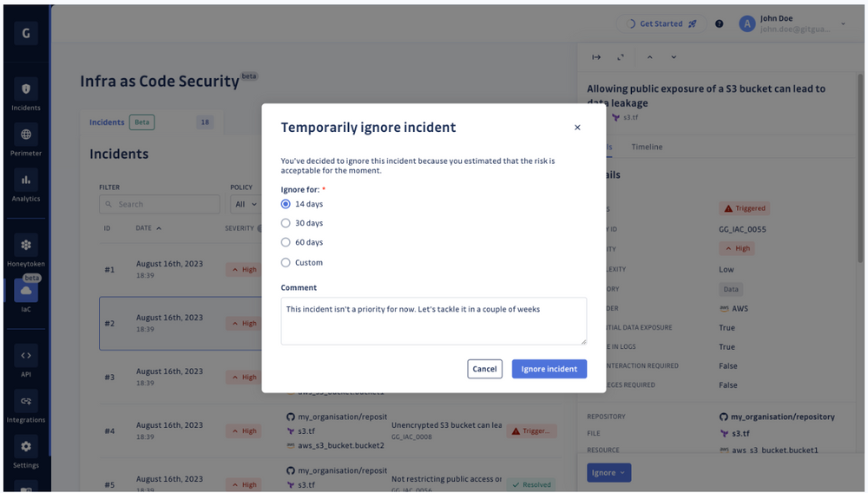The image size is (868, 493).
Task: Confirm with the Ignore incident button
Action: [x=549, y=369]
